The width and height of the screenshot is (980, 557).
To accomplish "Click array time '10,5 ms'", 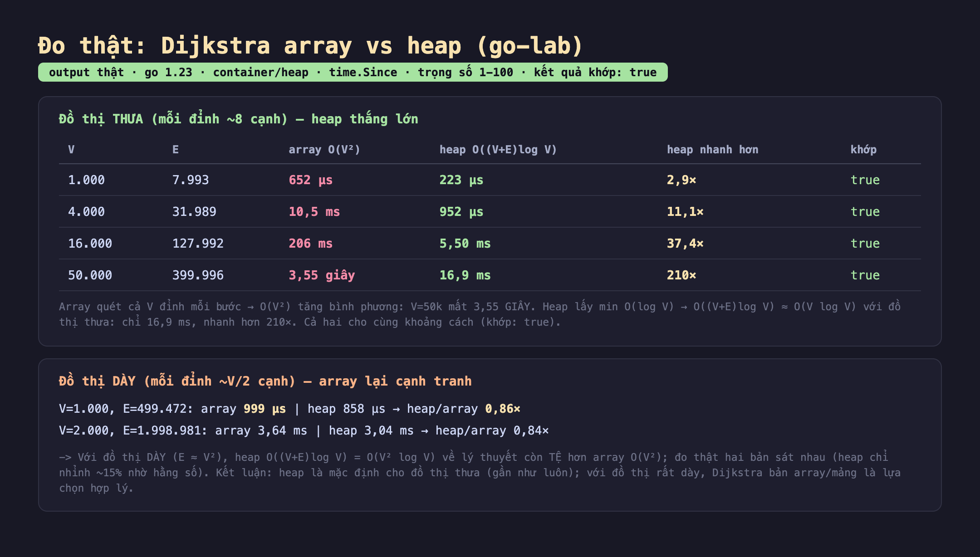I will pyautogui.click(x=314, y=212).
